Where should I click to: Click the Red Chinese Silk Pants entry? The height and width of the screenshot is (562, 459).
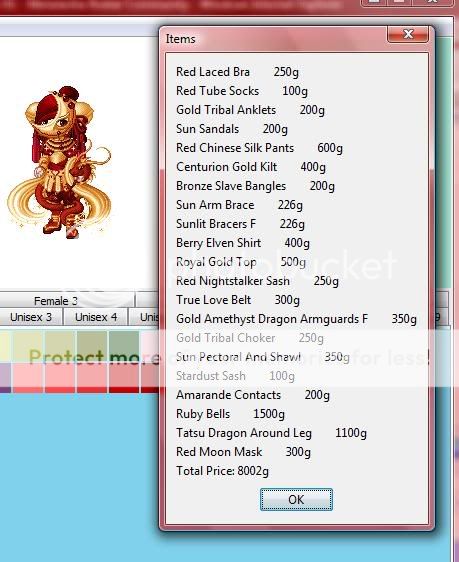coord(259,148)
